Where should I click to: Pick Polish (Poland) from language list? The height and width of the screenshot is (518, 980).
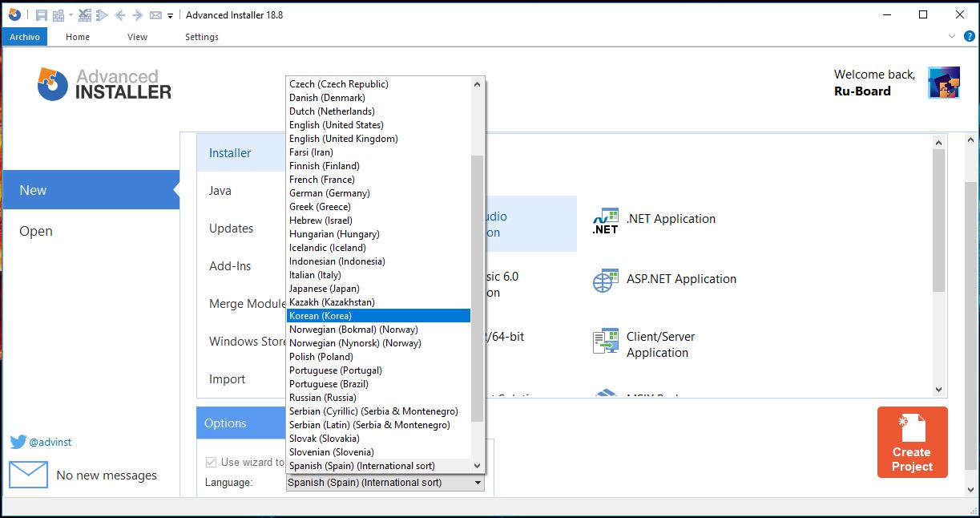[x=378, y=357]
